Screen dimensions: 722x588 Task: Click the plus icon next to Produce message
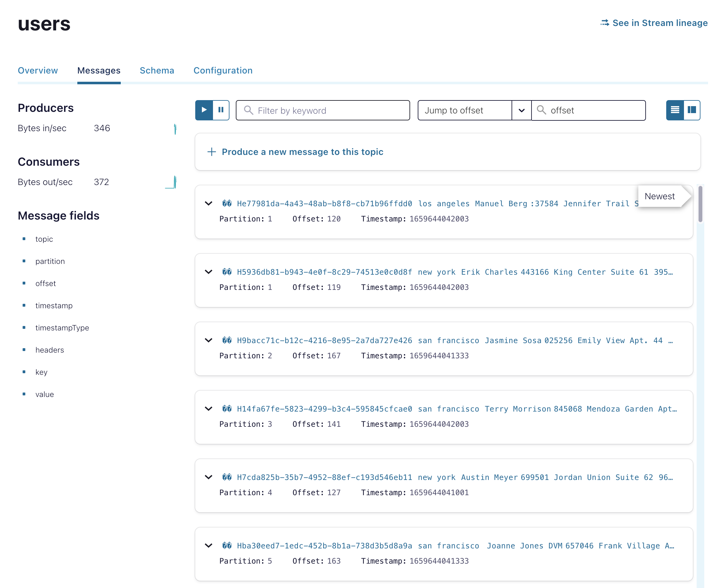click(x=211, y=152)
